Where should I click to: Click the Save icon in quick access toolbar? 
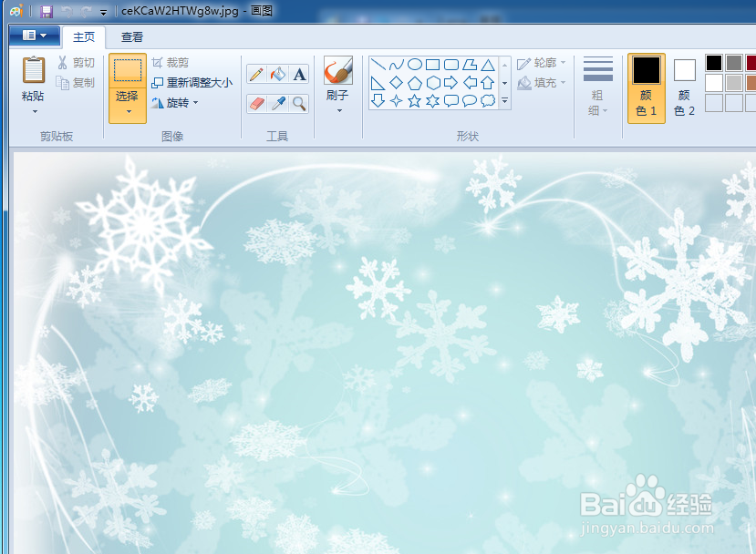click(47, 11)
